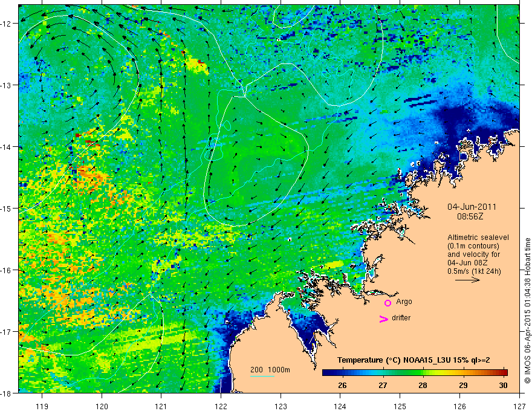This screenshot has height=411, width=532.
Task: Click the IMOS copyright timestamp text
Action: (527, 311)
